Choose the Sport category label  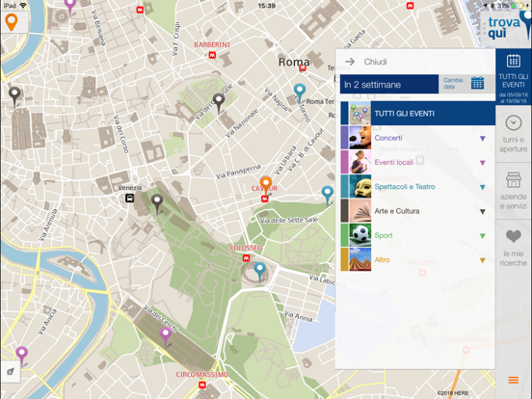[384, 235]
